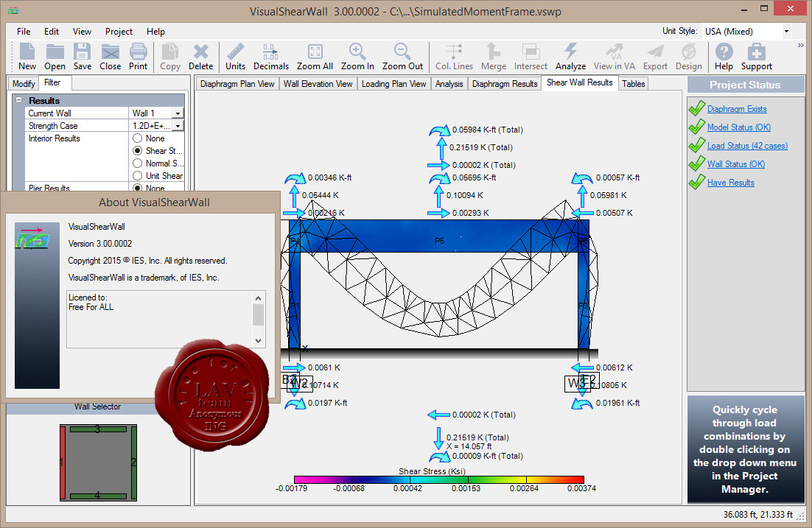
Task: Select wall 2 in Wall Selector
Action: click(133, 462)
